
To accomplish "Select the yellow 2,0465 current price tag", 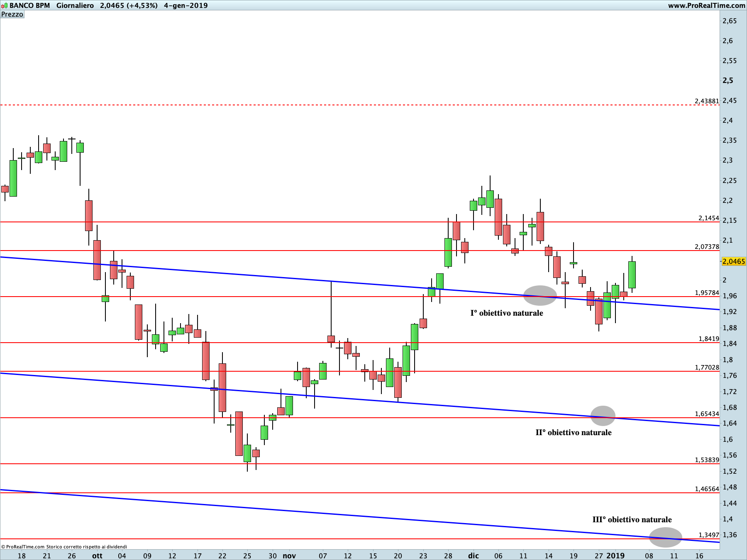I will (734, 261).
